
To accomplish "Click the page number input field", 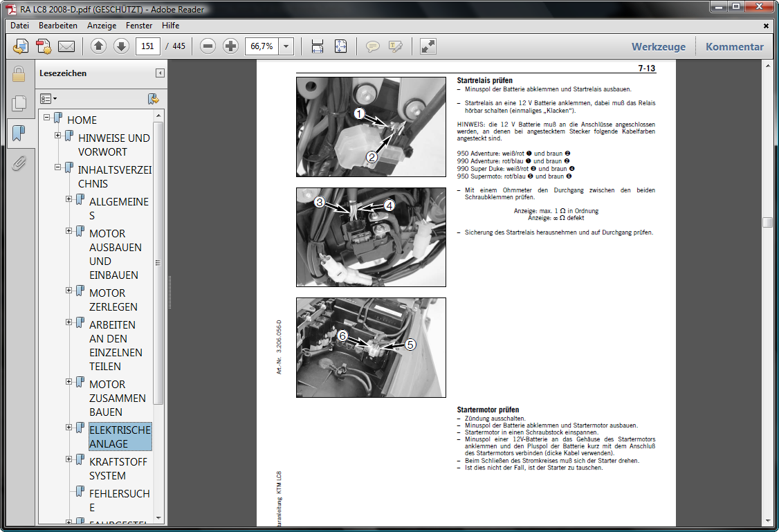I will pyautogui.click(x=148, y=46).
